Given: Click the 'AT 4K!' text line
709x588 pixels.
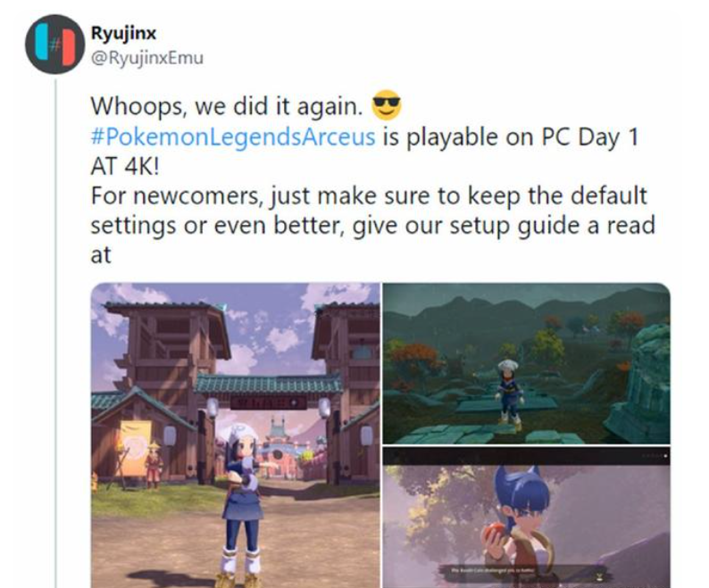Looking at the screenshot, I should click(125, 166).
